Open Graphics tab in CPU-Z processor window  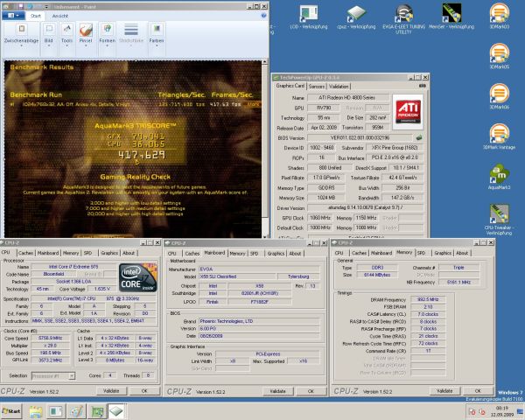[x=109, y=253]
